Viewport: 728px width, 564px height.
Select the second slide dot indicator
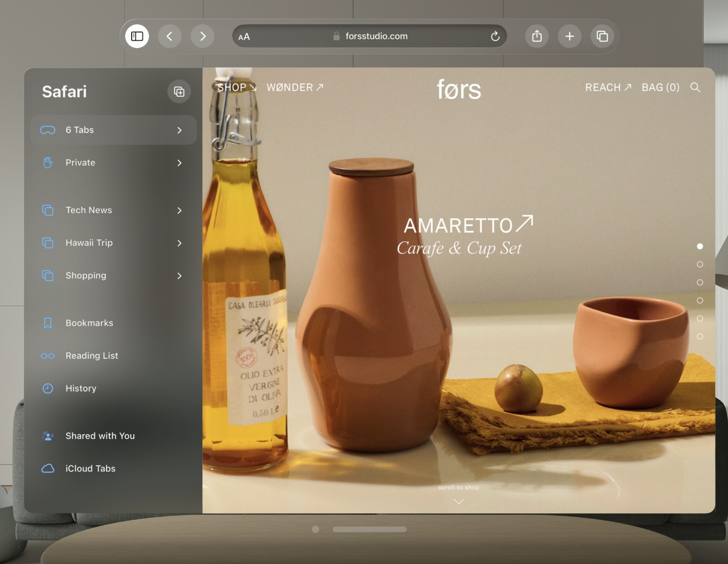click(700, 264)
